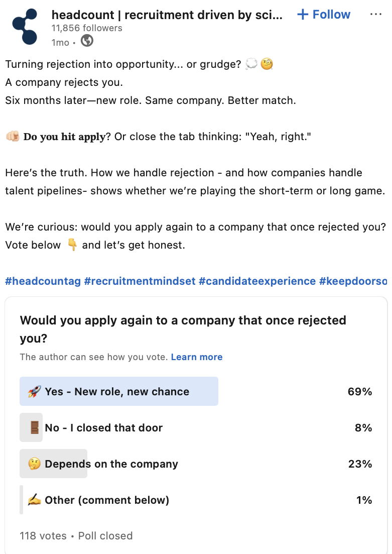Click the Follow button
This screenshot has height=554, width=392.
coord(323,15)
